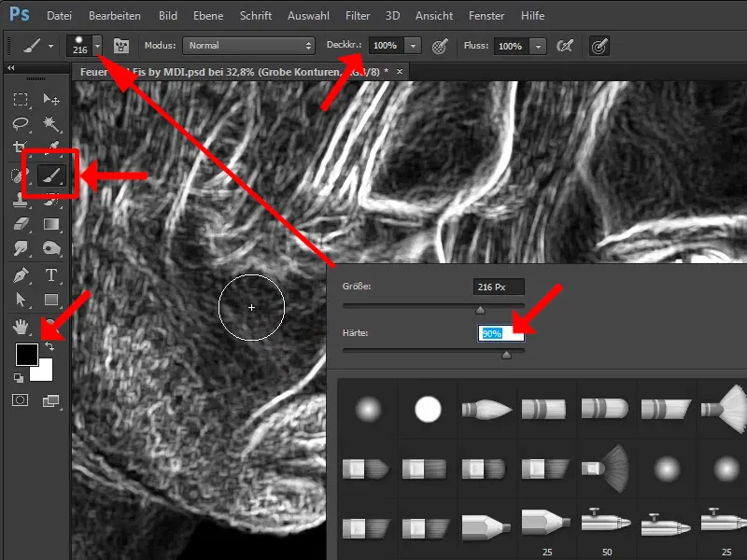This screenshot has width=747, height=560.
Task: Toggle pressure control for opacity
Action: [440, 46]
